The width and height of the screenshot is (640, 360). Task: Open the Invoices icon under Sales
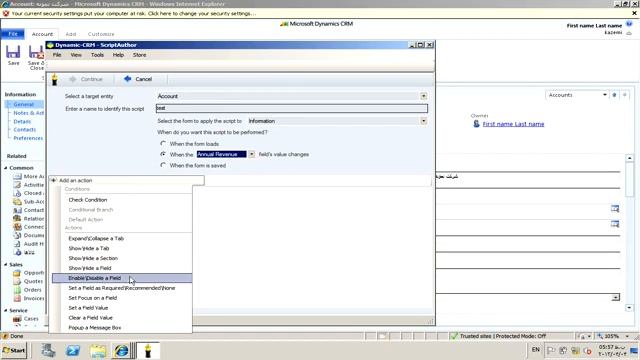[17, 298]
